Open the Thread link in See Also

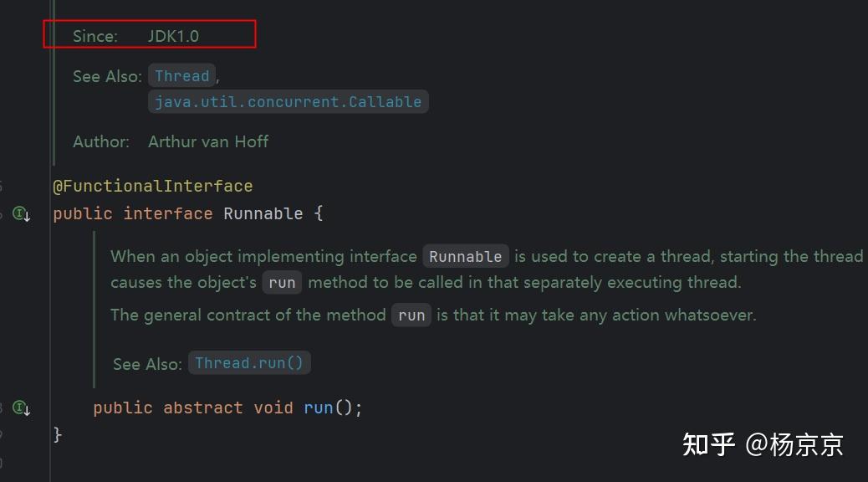[x=181, y=76]
